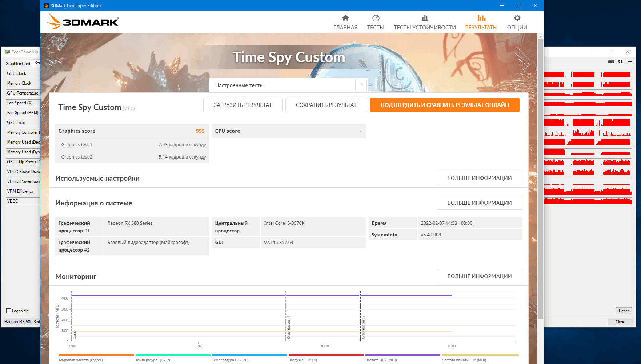The image size is (641, 364).
Task: Open Graphics Card tab in TechPowerUp
Action: [18, 64]
